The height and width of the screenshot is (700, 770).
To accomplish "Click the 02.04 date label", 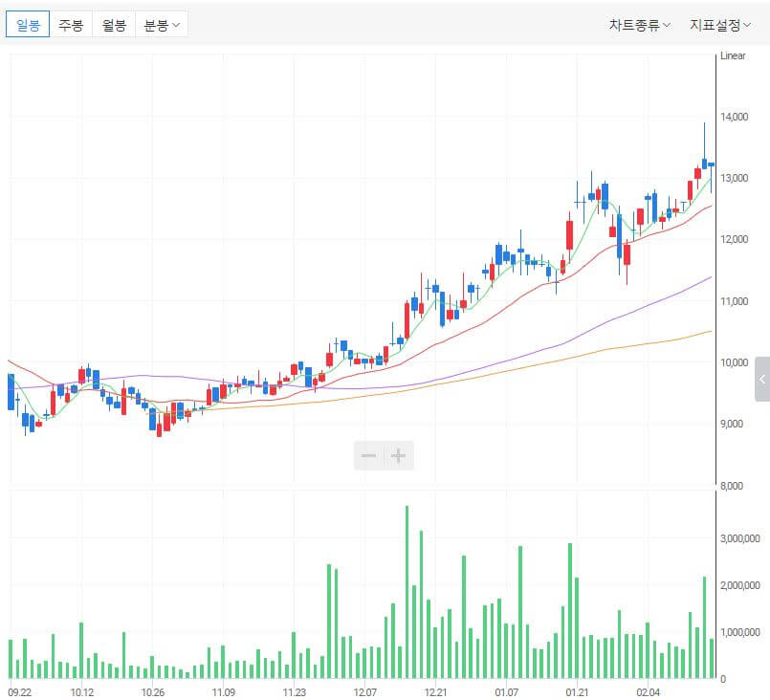I will (x=648, y=692).
